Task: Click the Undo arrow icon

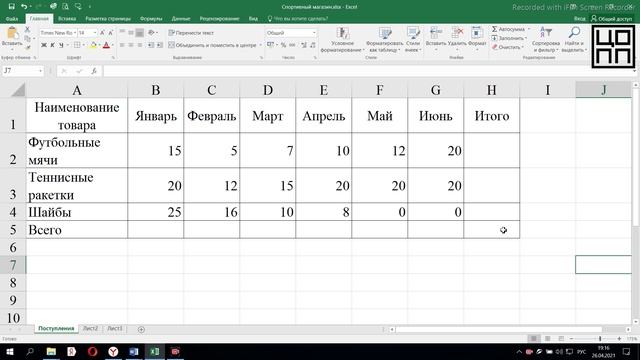Action: click(24, 7)
